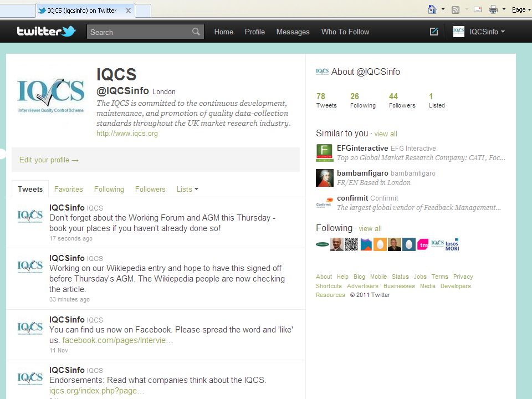Open Who To Follow page
Viewport: 532px width, 399px height.
tap(345, 32)
